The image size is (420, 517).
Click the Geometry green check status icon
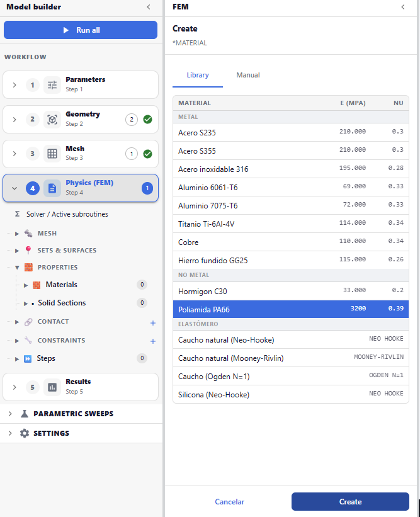click(148, 120)
